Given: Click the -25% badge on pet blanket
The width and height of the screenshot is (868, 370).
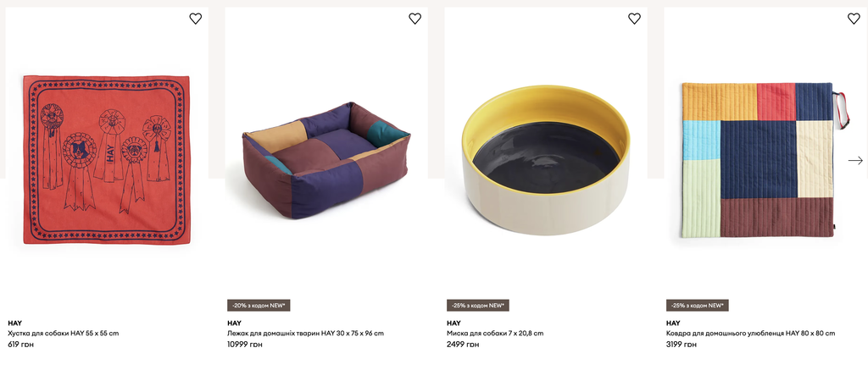Looking at the screenshot, I should 698,306.
